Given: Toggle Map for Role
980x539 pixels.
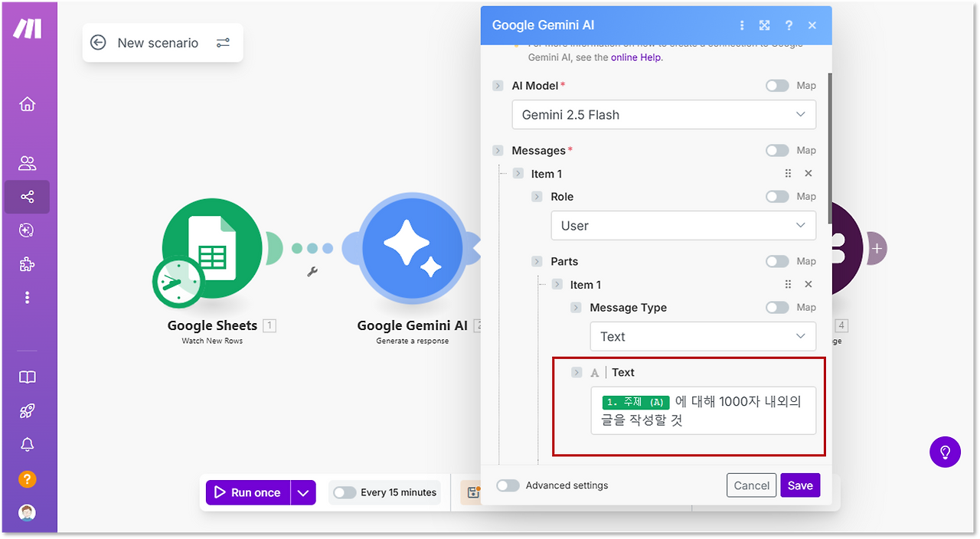Looking at the screenshot, I should click(x=777, y=197).
